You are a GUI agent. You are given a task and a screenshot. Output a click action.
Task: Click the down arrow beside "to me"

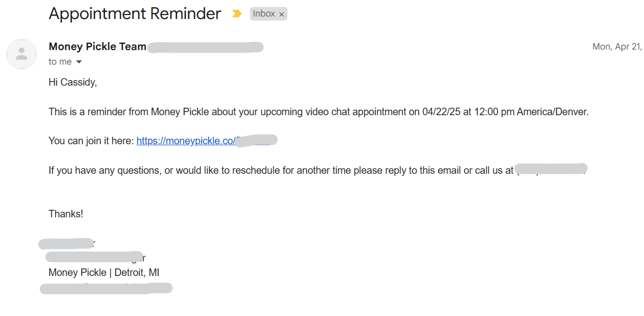coord(79,62)
